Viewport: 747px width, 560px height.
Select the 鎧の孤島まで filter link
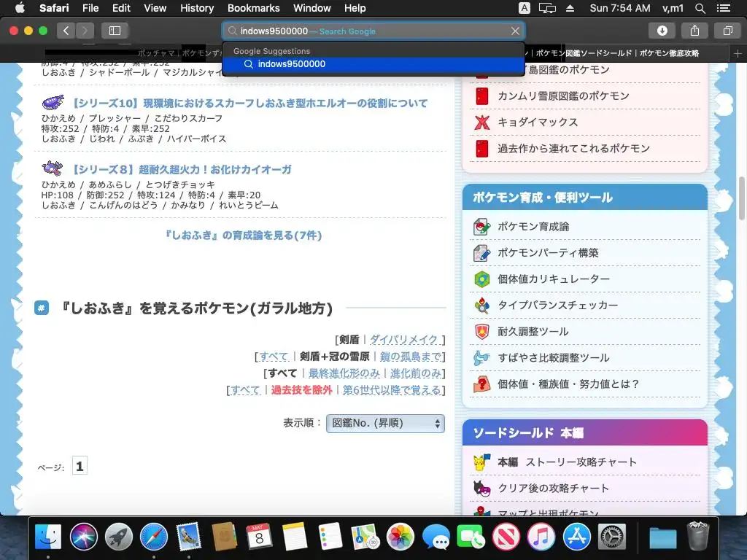[x=410, y=356]
